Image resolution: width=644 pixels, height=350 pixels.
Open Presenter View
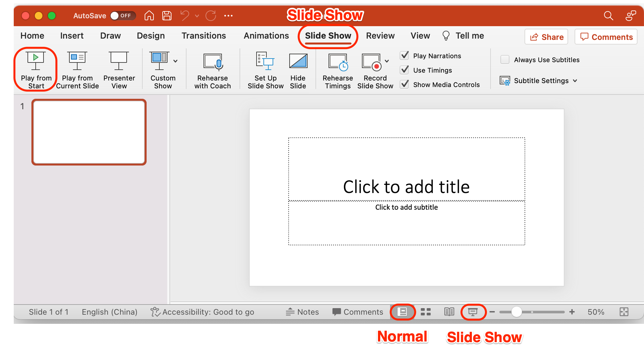[x=119, y=61]
